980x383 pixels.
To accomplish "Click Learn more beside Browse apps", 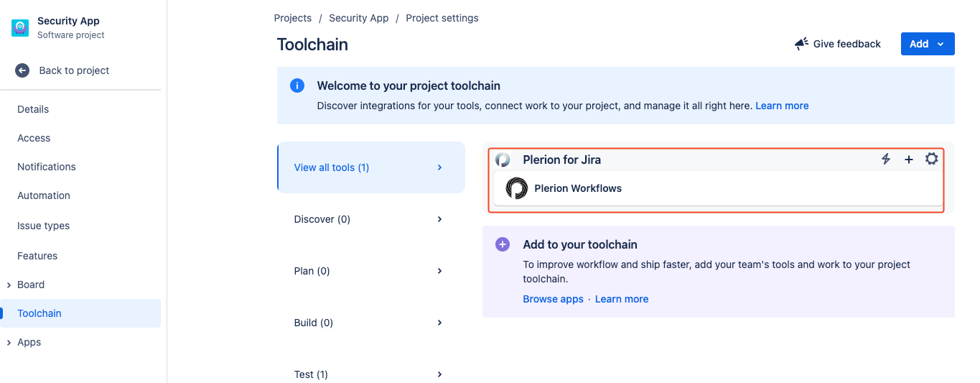I will [x=622, y=299].
